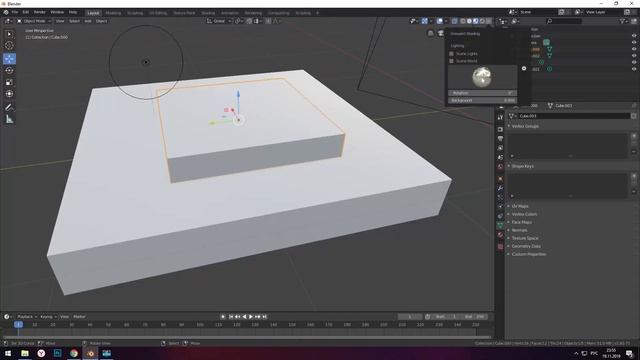Open the Global transform orientation dropdown

click(219, 21)
